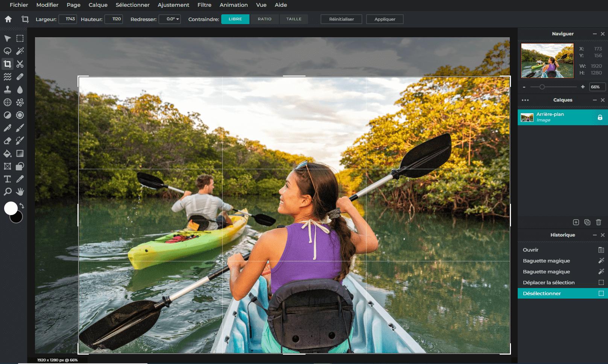Screen dimensions: 608x364
Task: Zoom in with navigator plus button
Action: click(583, 87)
